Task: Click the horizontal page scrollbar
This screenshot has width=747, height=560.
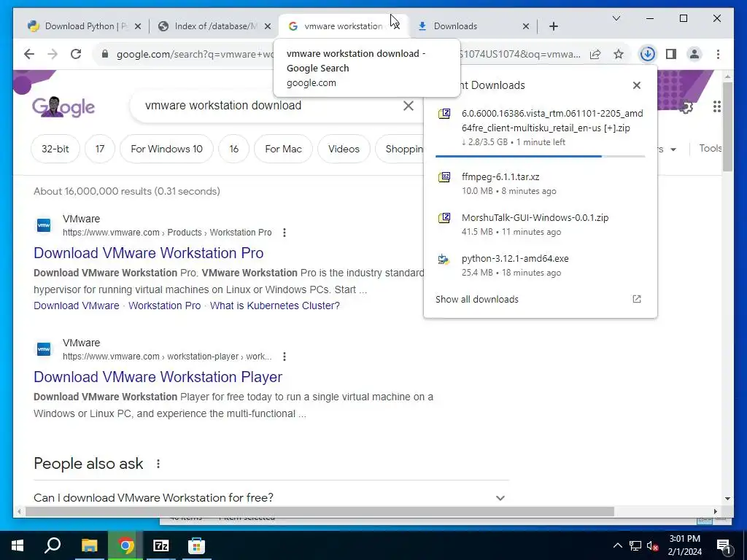Action: (x=320, y=511)
